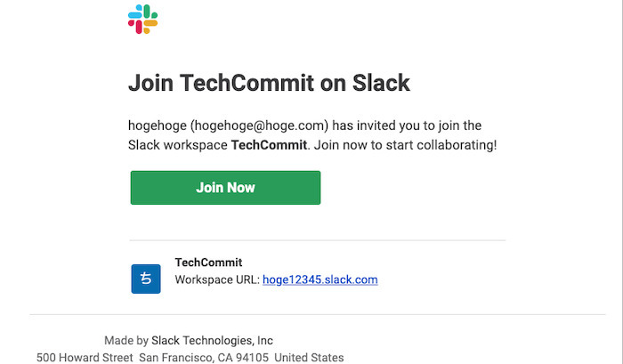This screenshot has width=623, height=364.
Task: Click the Join TechCommit on Slack heading
Action: (269, 83)
